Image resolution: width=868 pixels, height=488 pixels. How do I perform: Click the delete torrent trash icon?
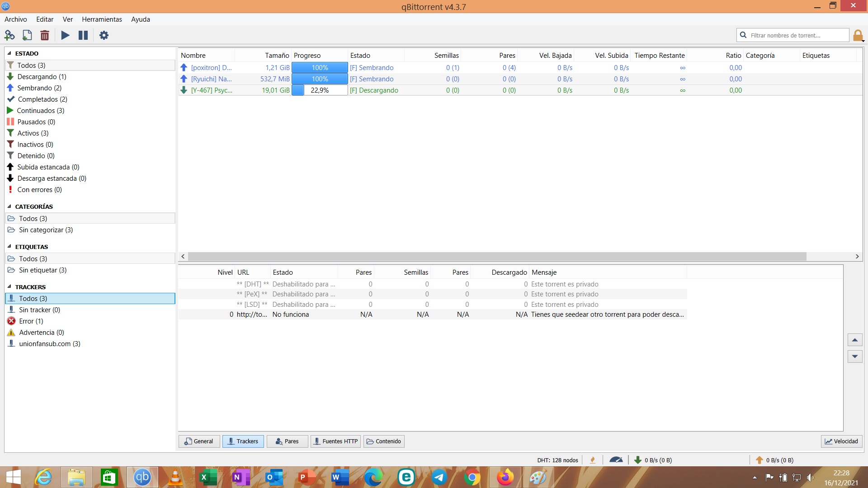(45, 35)
